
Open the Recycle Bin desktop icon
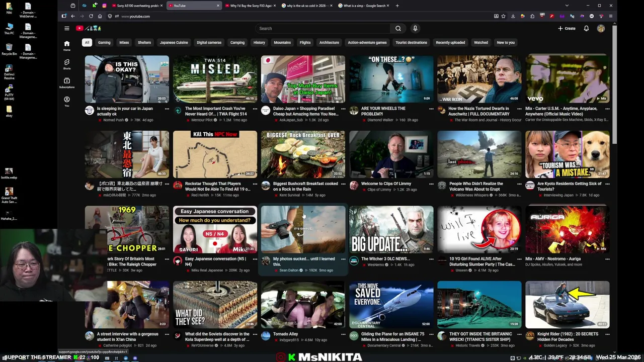pos(9,49)
